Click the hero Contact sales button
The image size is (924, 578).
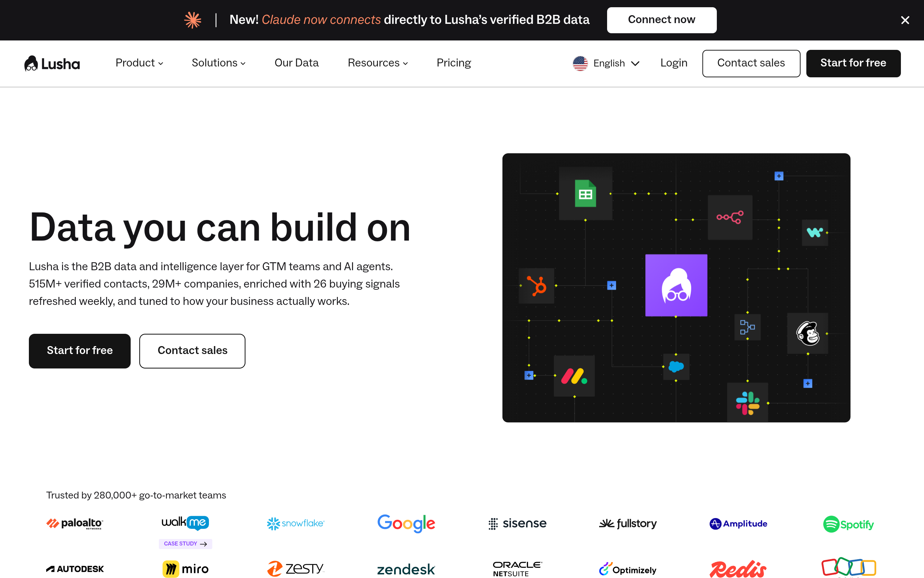[192, 351]
